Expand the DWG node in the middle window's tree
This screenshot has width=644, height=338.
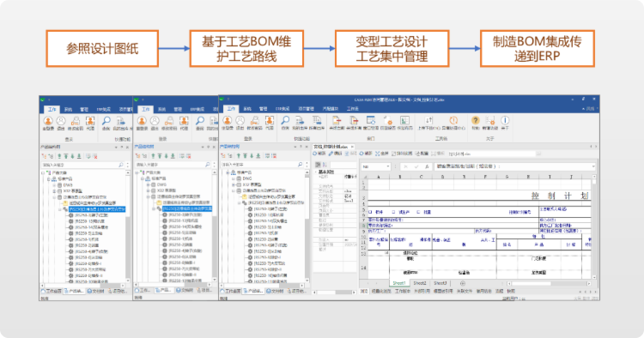148,184
